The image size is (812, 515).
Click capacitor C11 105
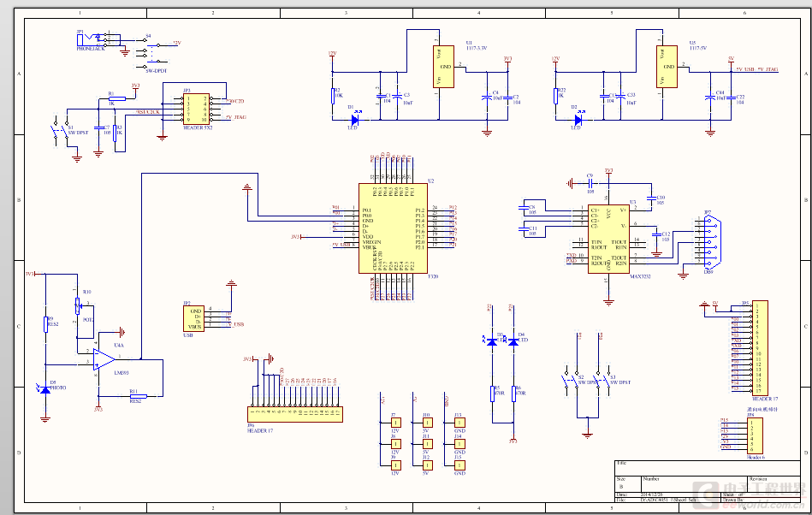[x=523, y=228]
